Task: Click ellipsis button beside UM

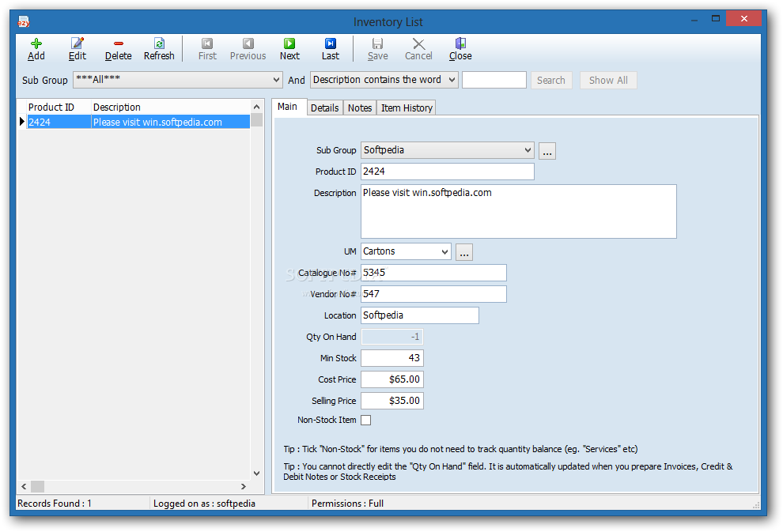Action: click(x=464, y=252)
